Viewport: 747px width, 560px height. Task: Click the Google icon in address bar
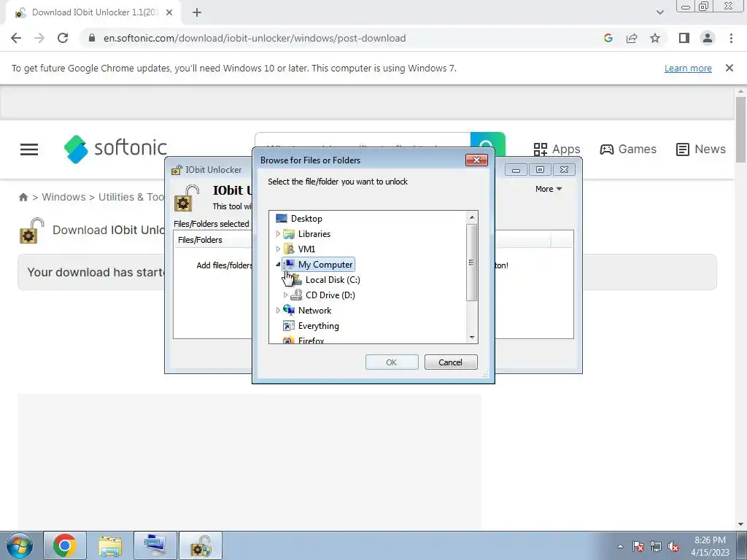point(608,38)
